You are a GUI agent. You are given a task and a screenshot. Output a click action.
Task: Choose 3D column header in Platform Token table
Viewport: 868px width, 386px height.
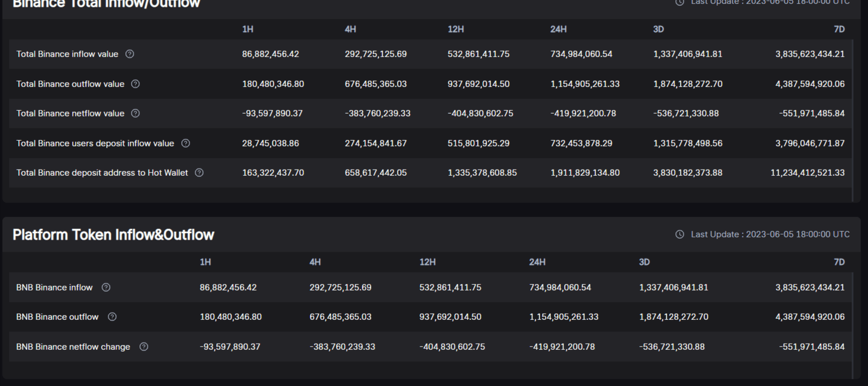[x=644, y=262]
